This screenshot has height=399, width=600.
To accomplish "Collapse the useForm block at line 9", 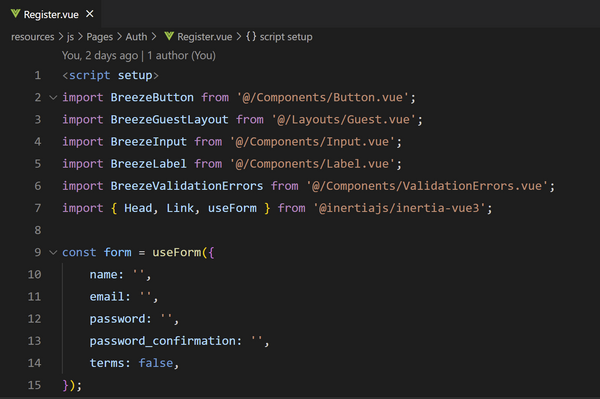I will tap(53, 252).
